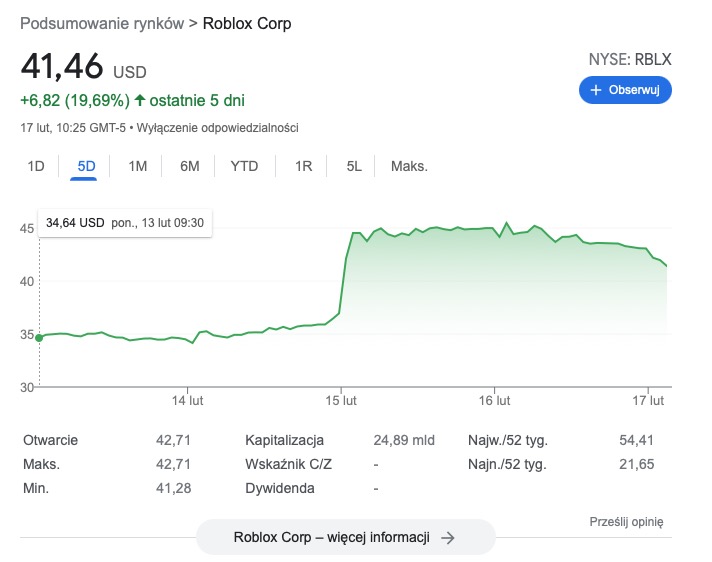Select the 5D time range tab

coord(86,166)
